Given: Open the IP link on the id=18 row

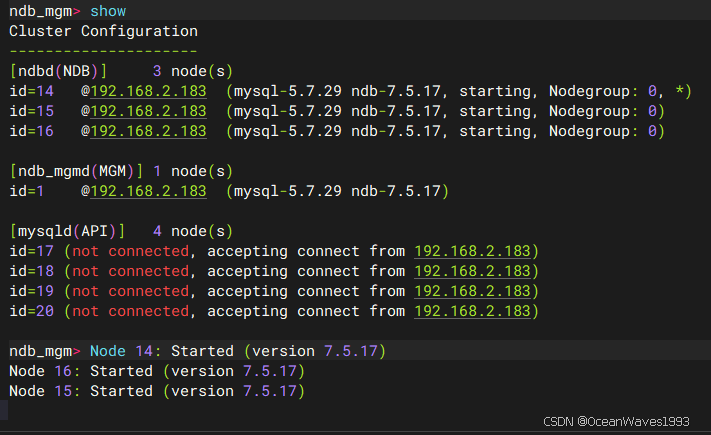Looking at the screenshot, I should click(472, 271).
